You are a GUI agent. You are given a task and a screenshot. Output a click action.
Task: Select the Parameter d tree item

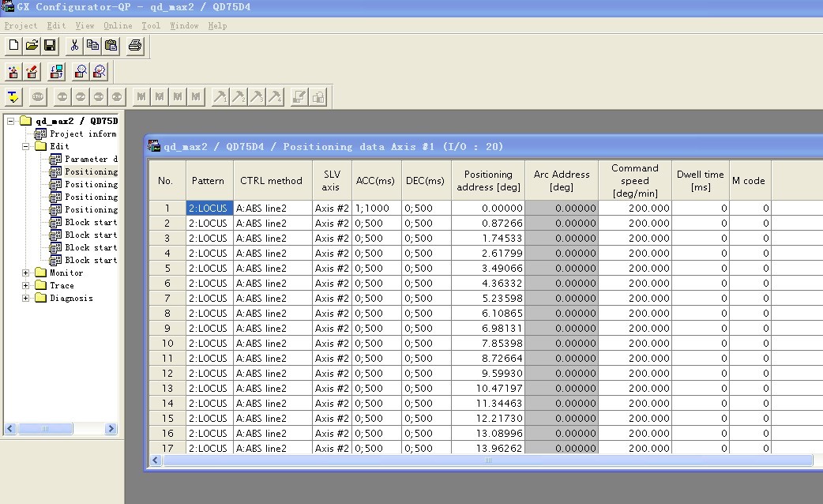(x=90, y=160)
